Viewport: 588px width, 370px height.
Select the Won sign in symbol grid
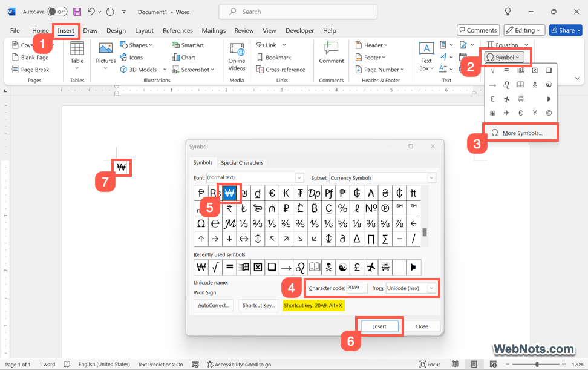[x=229, y=193]
